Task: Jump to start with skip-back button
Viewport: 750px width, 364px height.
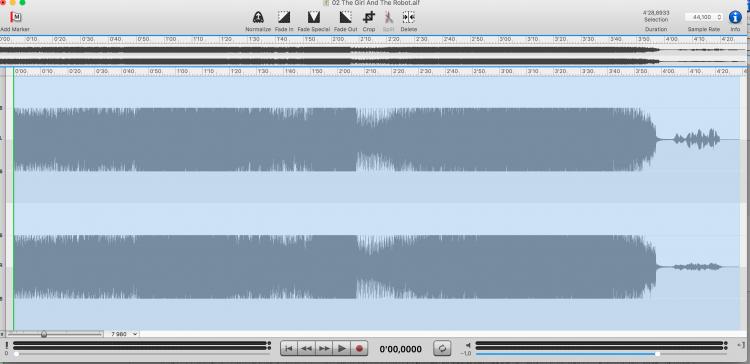Action: coord(288,349)
